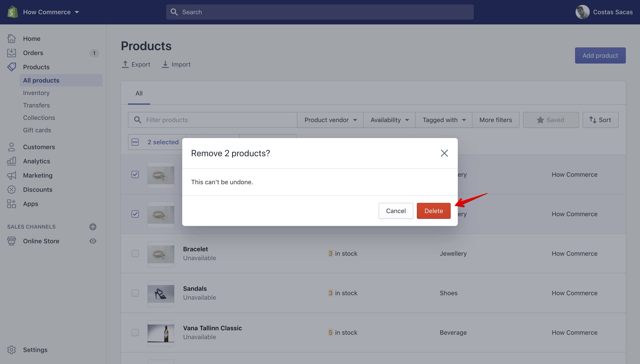Switch to the All tab

pos(139,93)
